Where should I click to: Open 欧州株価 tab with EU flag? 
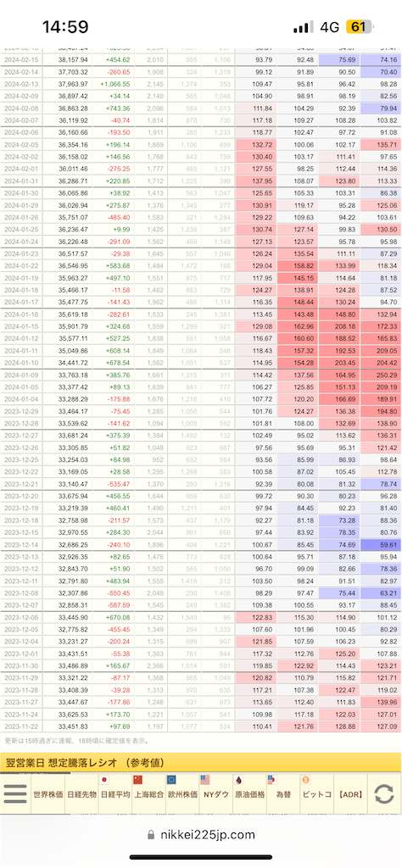182,793
